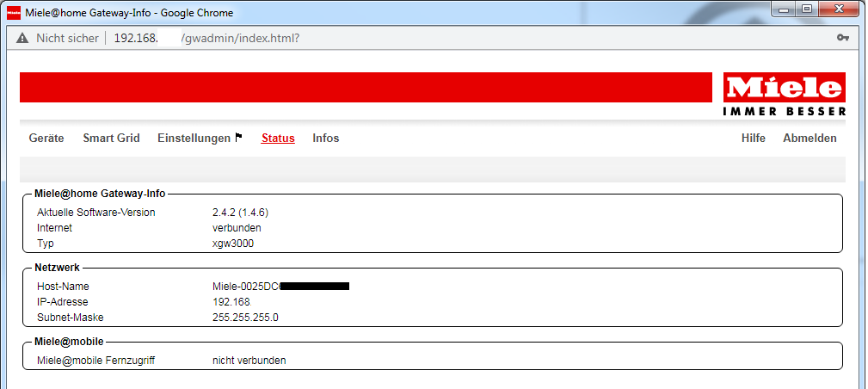Open the Smart Grid tab
This screenshot has height=389, width=868.
(x=111, y=139)
